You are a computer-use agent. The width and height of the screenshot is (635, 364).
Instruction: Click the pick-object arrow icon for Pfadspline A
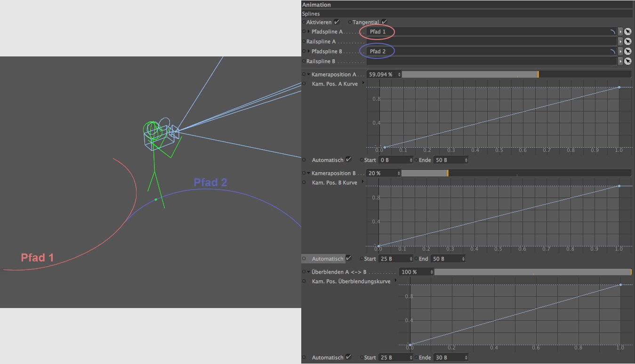click(x=627, y=32)
